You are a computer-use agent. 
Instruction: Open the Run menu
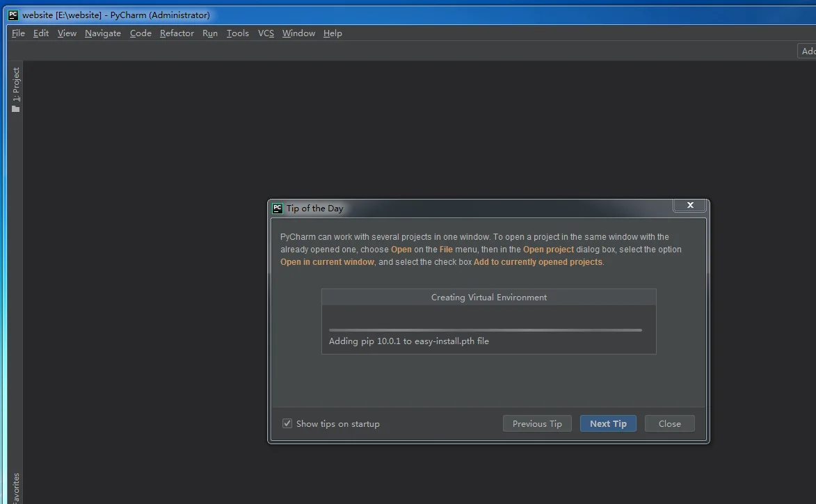pyautogui.click(x=209, y=33)
